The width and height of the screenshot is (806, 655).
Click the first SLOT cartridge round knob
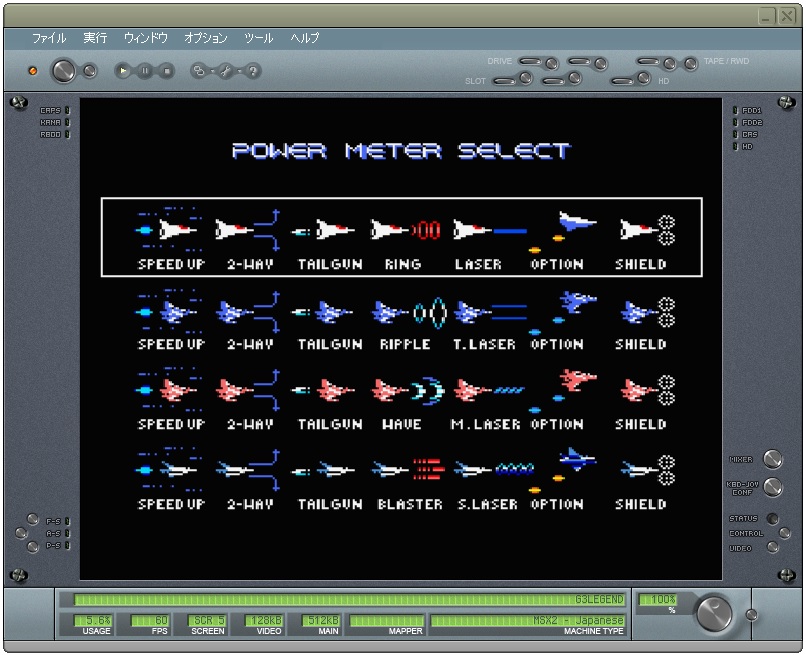tap(525, 78)
